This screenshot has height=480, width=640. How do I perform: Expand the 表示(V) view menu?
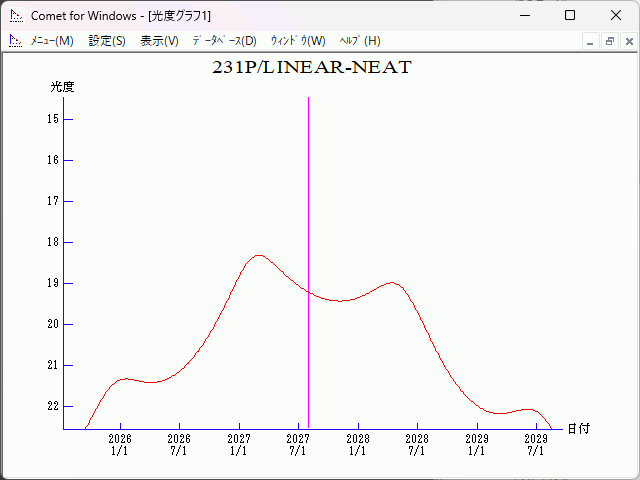tap(159, 41)
